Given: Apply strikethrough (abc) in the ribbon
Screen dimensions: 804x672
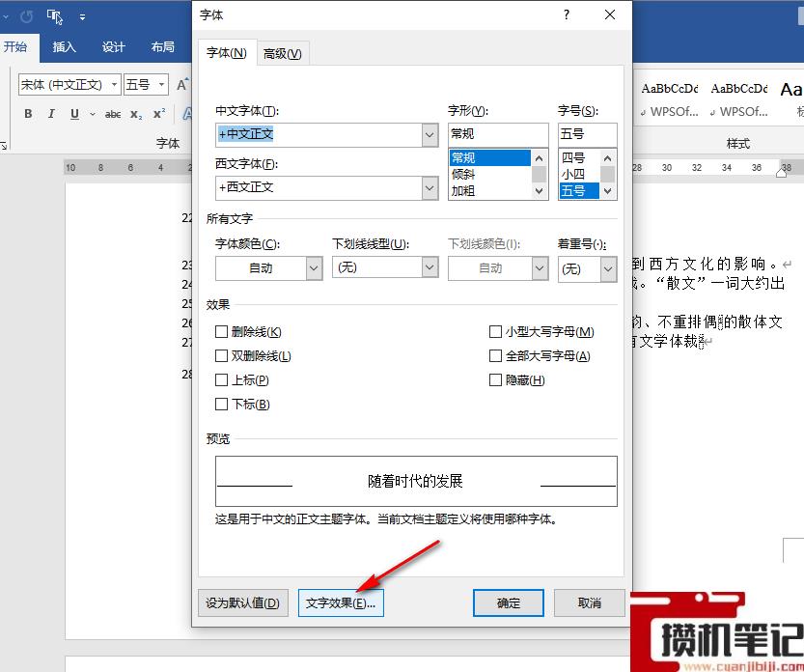Looking at the screenshot, I should 113,114.
